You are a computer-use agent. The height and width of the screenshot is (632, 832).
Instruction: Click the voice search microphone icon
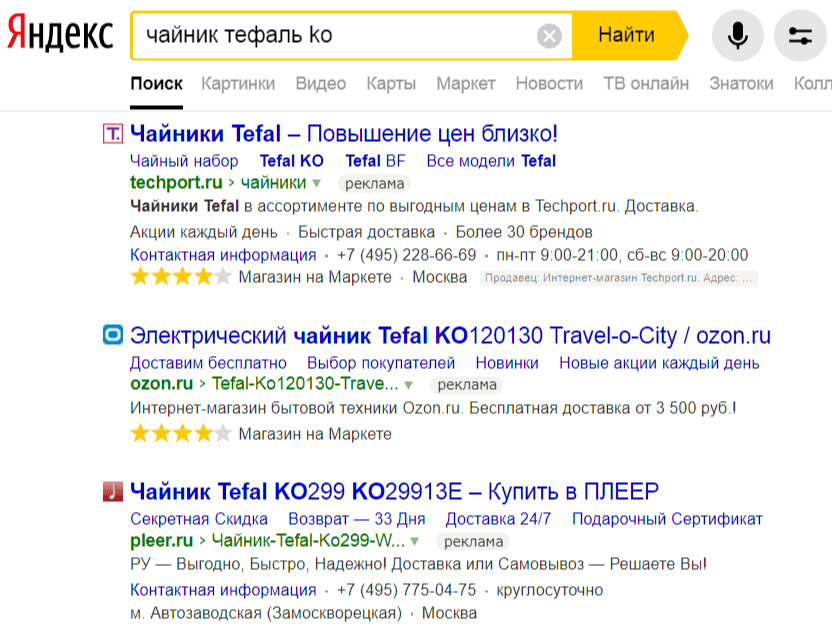[737, 34]
